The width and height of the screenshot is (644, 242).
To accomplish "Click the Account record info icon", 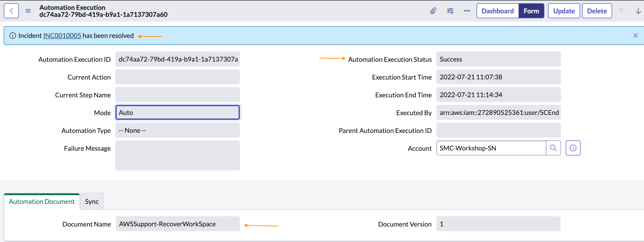I will point(573,148).
